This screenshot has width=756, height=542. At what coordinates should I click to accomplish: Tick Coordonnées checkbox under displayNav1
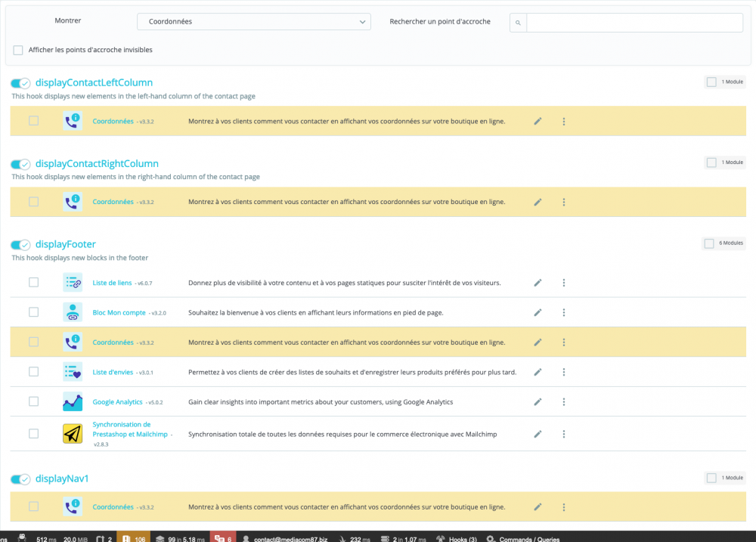click(x=34, y=506)
